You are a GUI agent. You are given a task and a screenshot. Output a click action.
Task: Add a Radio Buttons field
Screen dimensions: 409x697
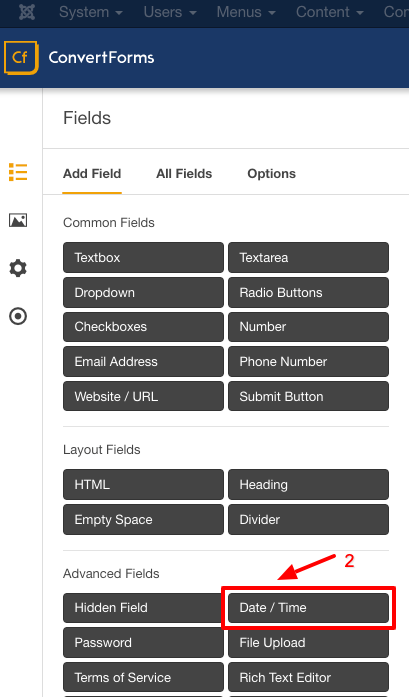point(309,292)
